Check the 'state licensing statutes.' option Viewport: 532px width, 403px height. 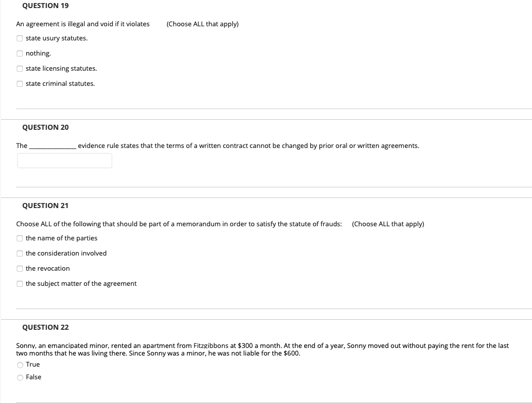[x=19, y=68]
